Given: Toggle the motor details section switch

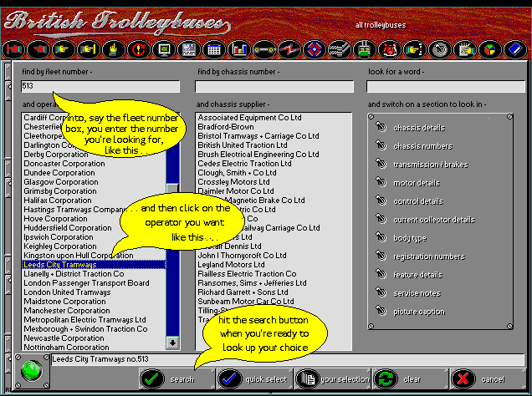Looking at the screenshot, I should point(381,183).
